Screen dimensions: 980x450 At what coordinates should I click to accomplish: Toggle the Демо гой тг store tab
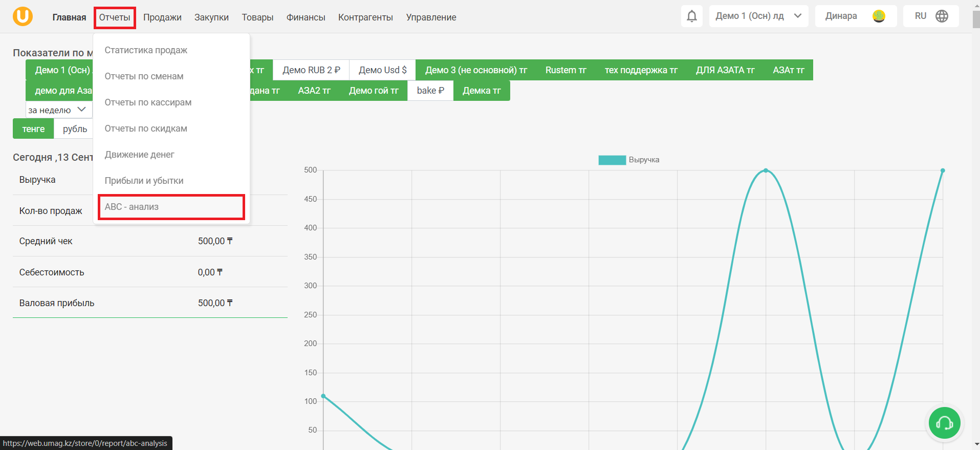[374, 91]
